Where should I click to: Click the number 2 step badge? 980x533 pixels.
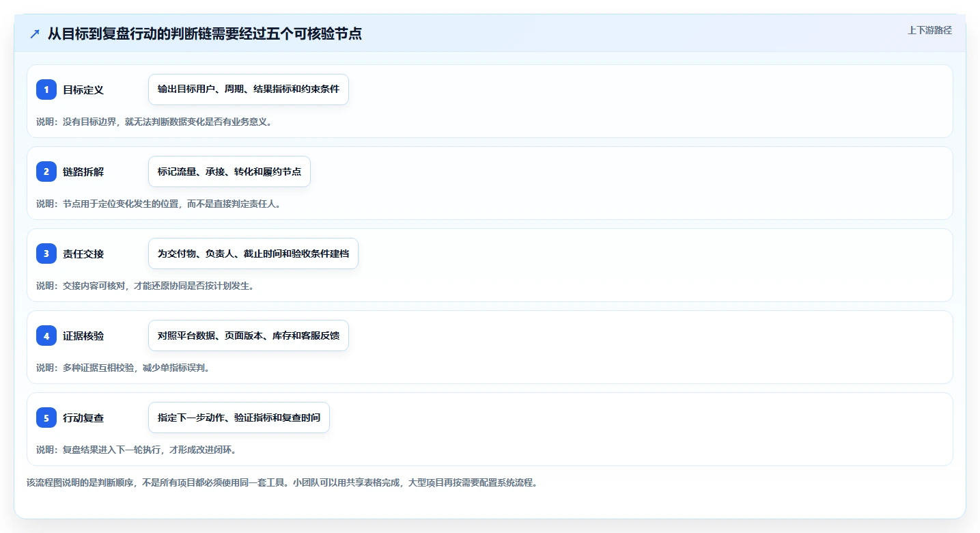coord(46,172)
